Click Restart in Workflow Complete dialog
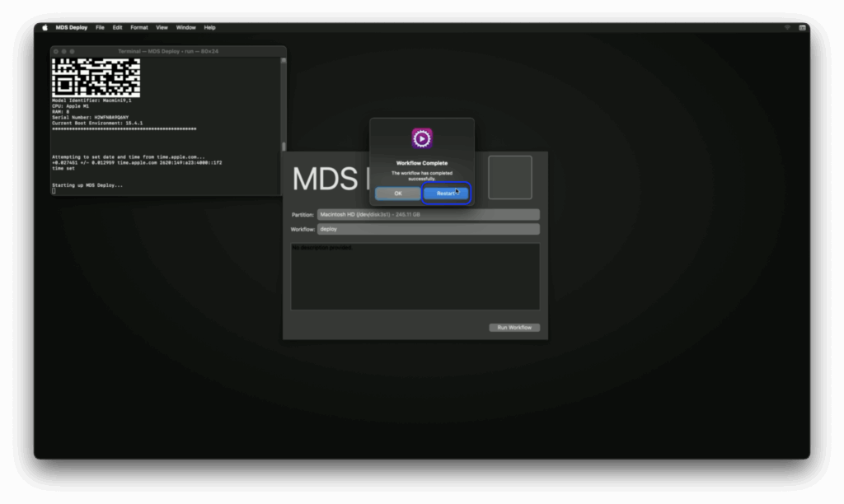 (446, 193)
